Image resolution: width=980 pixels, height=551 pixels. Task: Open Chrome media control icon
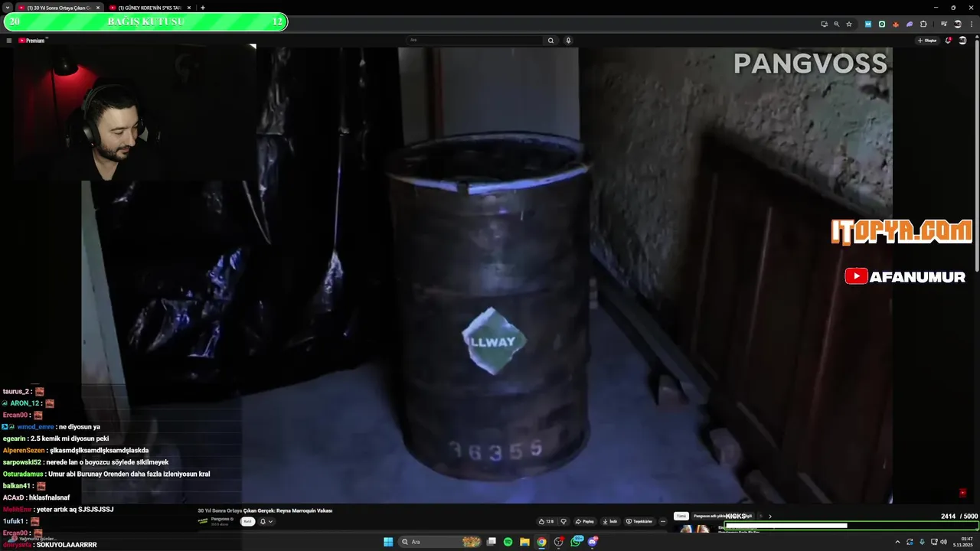[x=943, y=24]
